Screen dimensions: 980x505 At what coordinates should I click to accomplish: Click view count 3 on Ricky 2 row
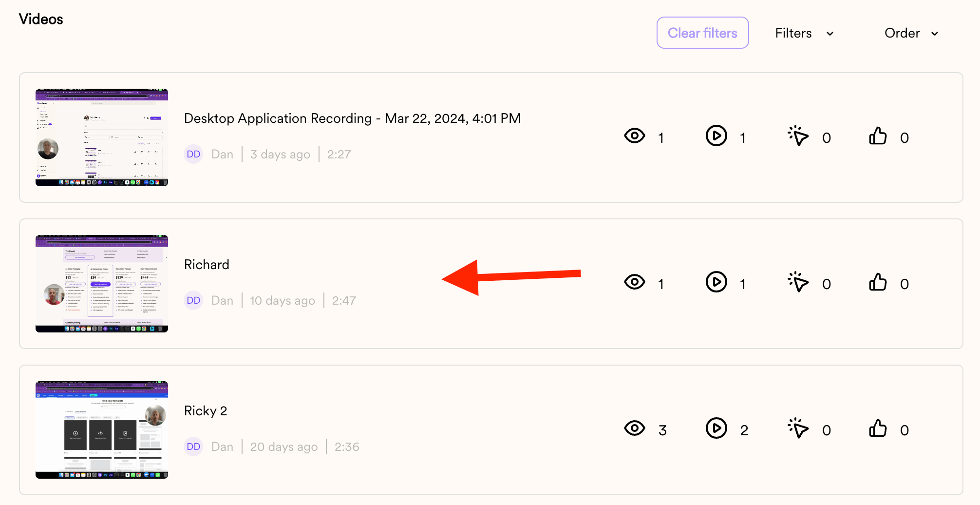662,430
